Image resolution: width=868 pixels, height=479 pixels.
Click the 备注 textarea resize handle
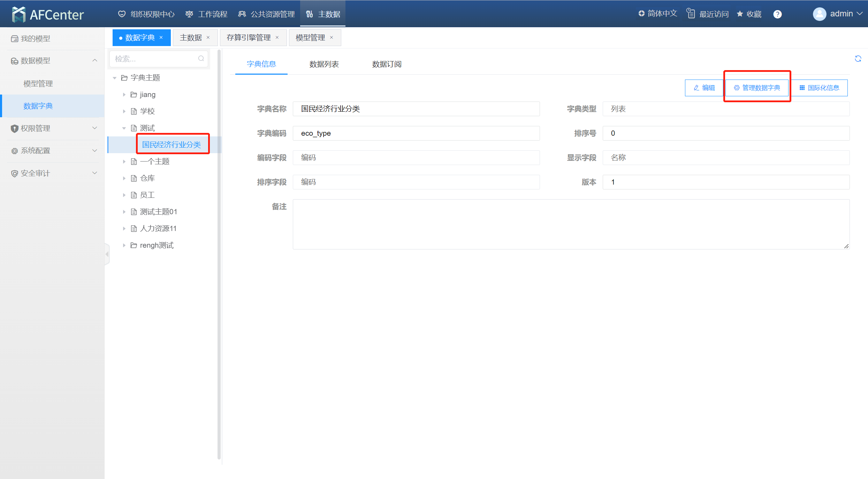[x=846, y=246]
